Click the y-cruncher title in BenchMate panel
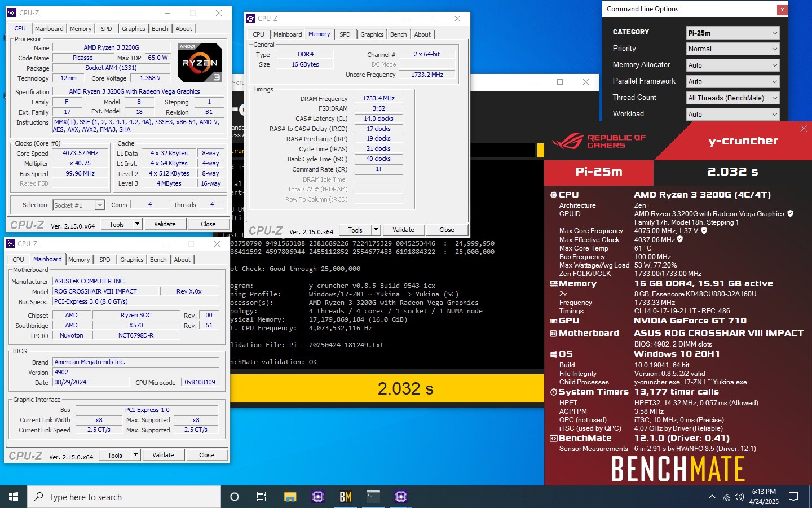The height and width of the screenshot is (508, 812). point(743,141)
